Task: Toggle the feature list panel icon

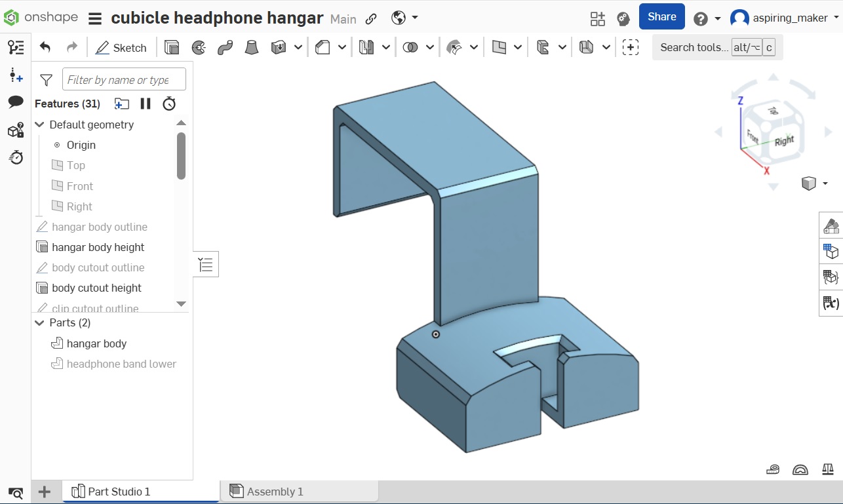Action: click(x=16, y=47)
